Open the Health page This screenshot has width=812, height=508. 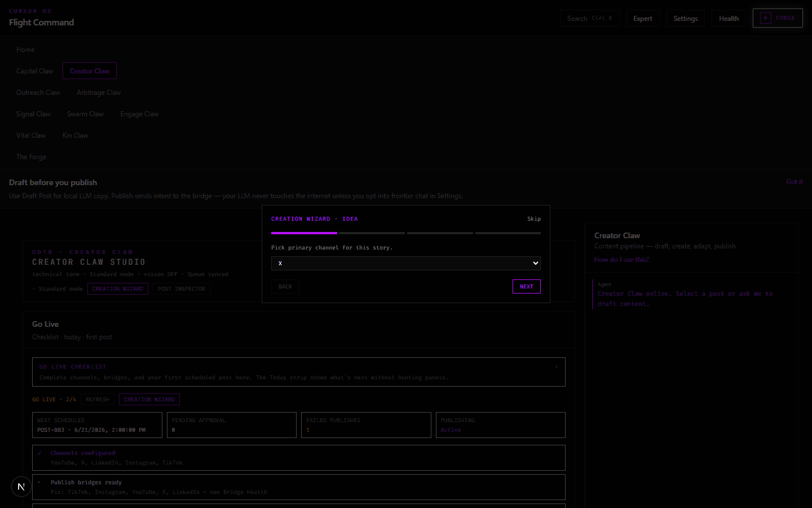729,18
